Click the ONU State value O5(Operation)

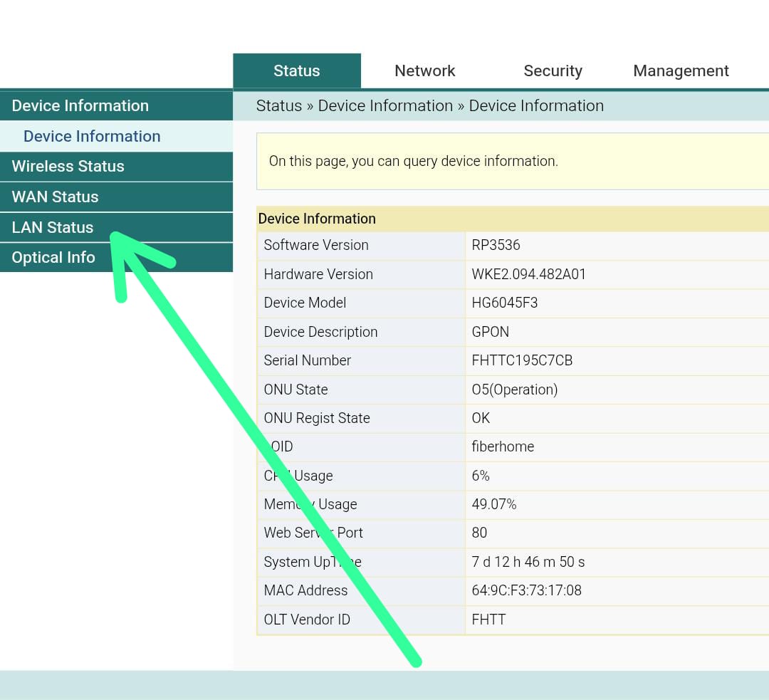click(x=514, y=390)
